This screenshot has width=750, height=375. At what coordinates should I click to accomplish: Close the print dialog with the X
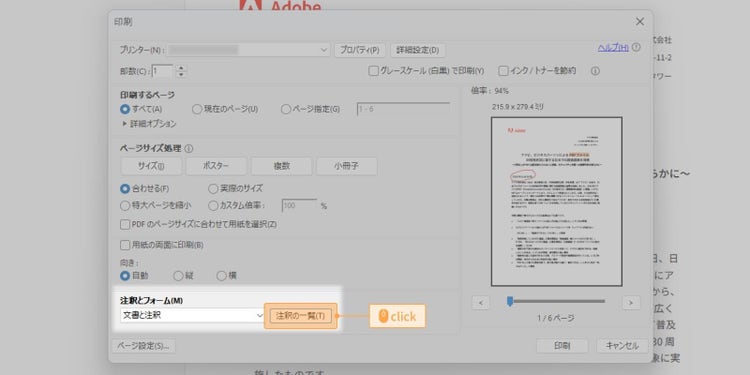(640, 22)
